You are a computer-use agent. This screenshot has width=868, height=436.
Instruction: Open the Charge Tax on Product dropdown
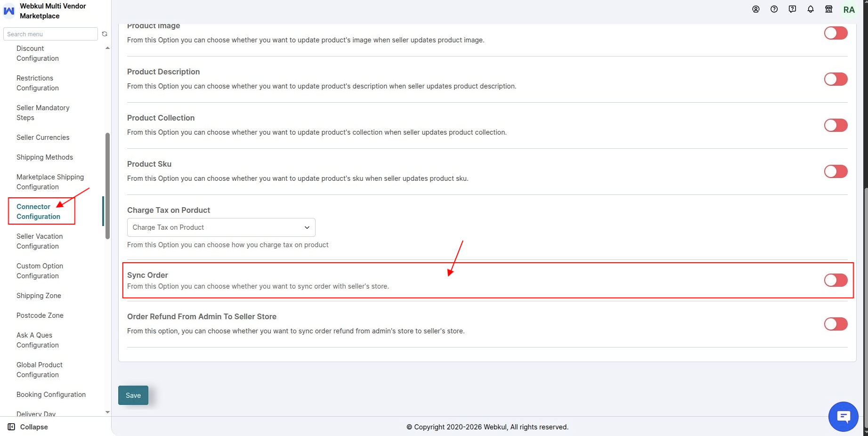point(221,227)
